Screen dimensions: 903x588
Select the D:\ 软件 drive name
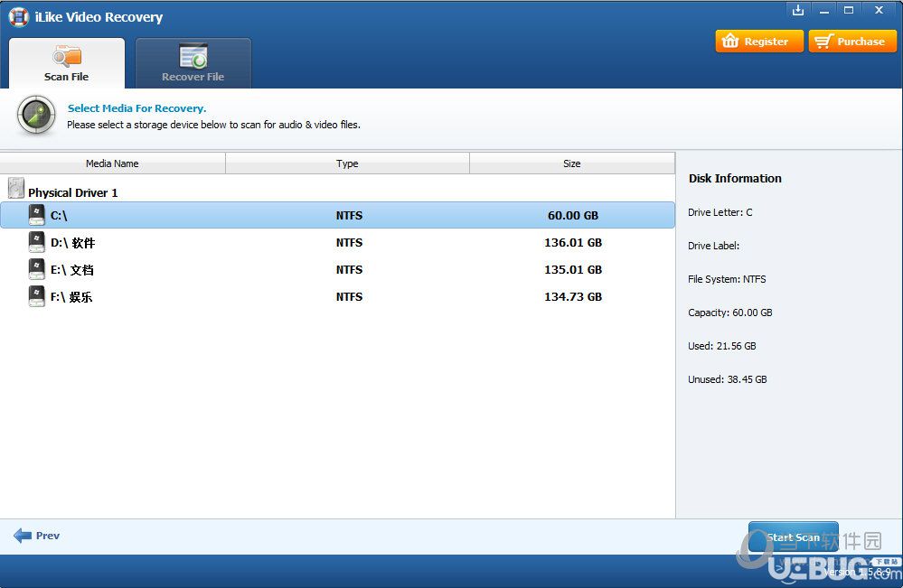point(72,243)
